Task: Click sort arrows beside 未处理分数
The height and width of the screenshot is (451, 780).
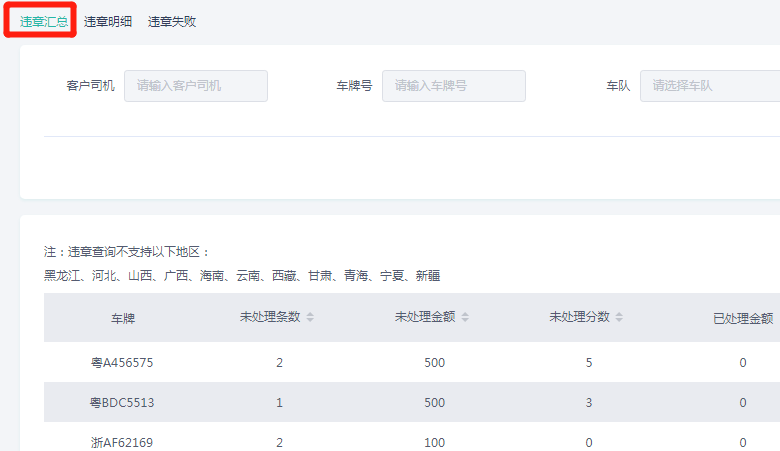Action: click(619, 317)
